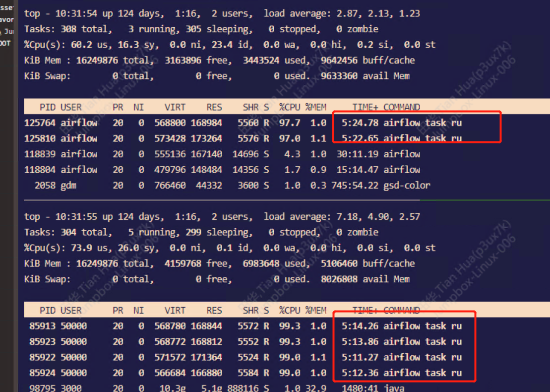Click avail Mem value 8026808

point(339,279)
